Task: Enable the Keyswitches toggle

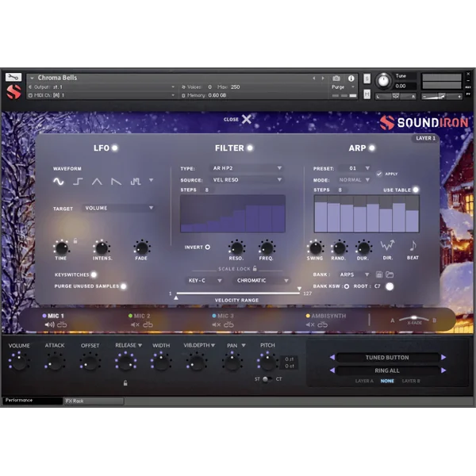Action: 94,274
